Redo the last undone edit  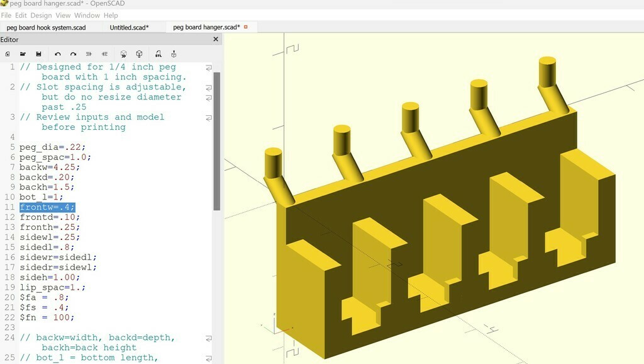(x=73, y=54)
